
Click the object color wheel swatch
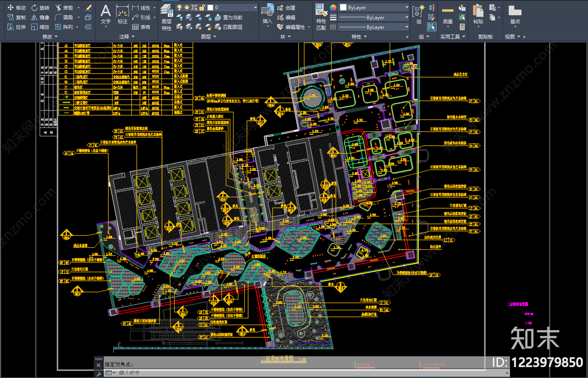pyautogui.click(x=333, y=8)
